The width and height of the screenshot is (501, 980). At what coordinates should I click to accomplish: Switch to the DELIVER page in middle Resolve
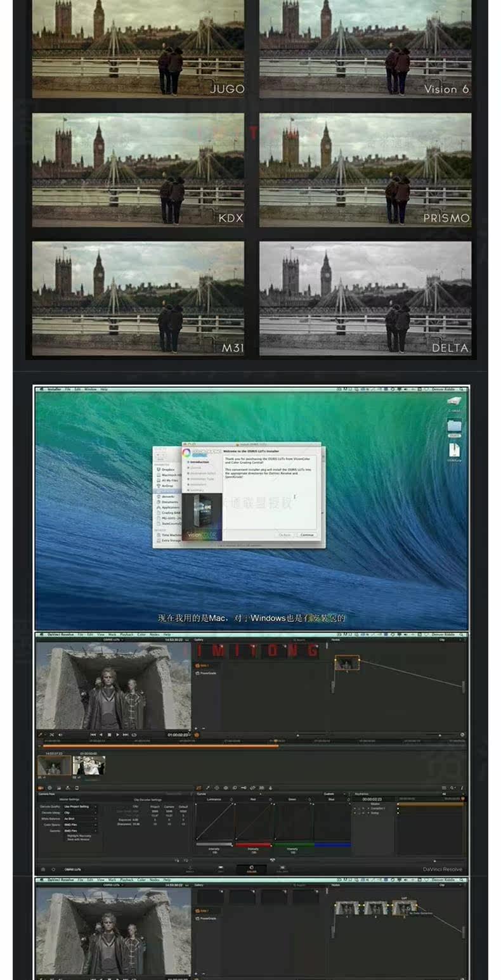click(x=282, y=868)
